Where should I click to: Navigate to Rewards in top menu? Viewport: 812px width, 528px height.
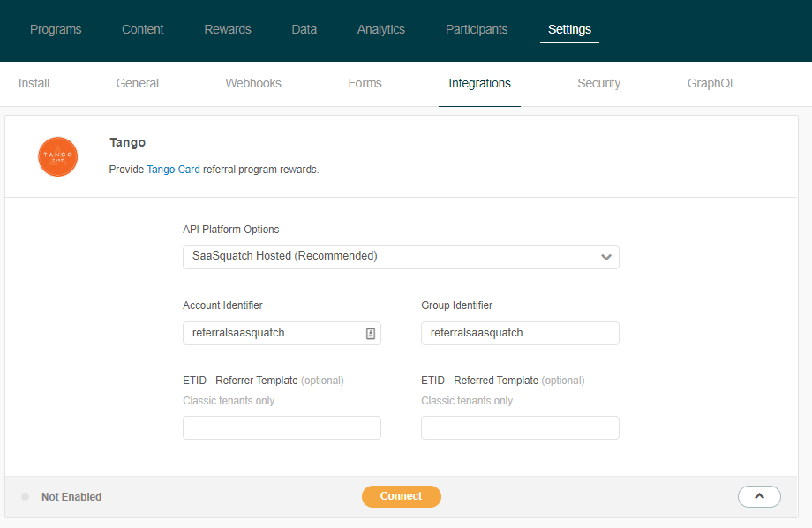[x=228, y=29]
